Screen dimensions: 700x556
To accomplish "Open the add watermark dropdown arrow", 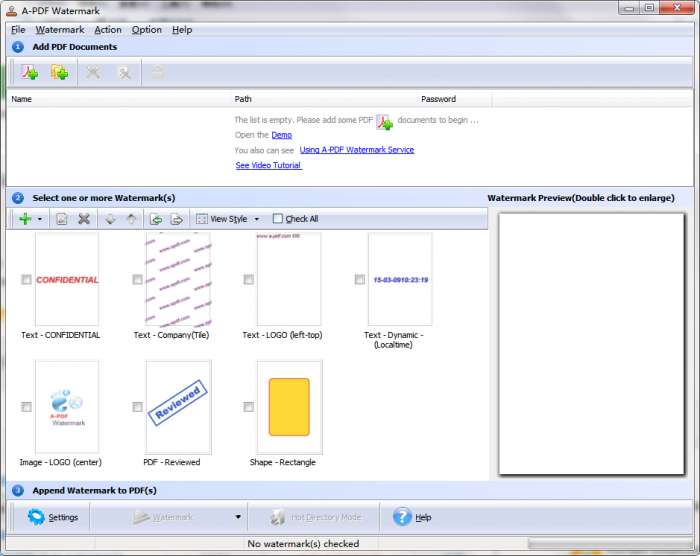I will [40, 219].
